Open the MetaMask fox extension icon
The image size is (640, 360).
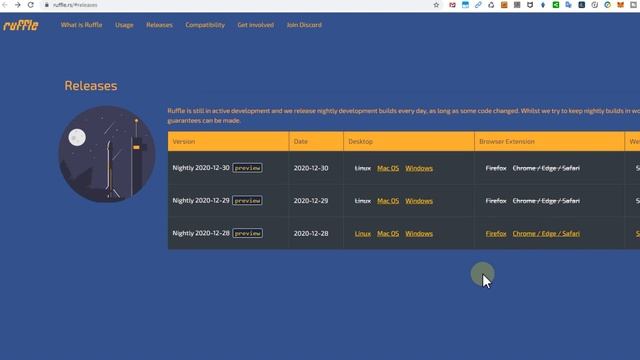[x=620, y=5]
